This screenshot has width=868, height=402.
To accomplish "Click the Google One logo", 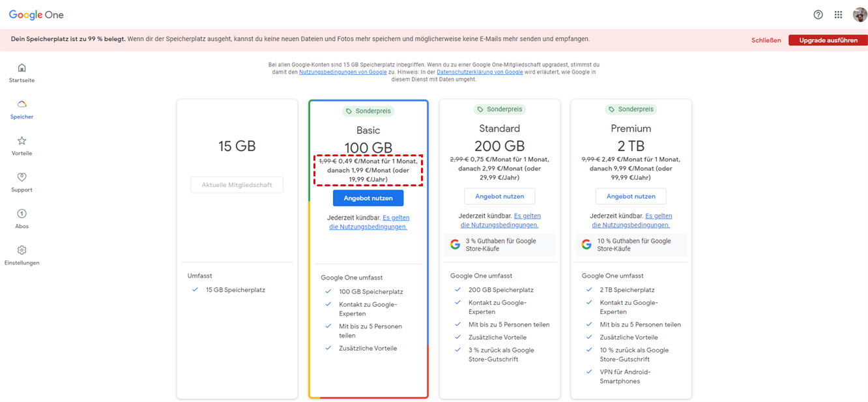I will click(x=36, y=14).
